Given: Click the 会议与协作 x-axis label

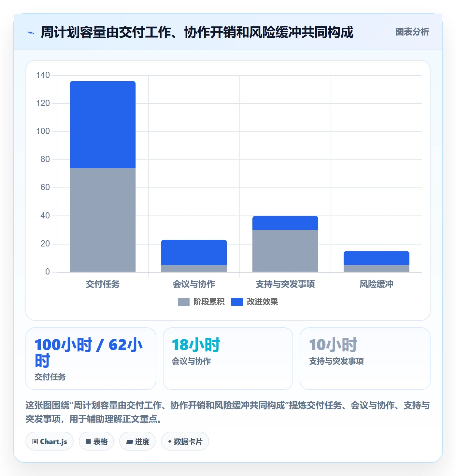Looking at the screenshot, I should pos(194,284).
